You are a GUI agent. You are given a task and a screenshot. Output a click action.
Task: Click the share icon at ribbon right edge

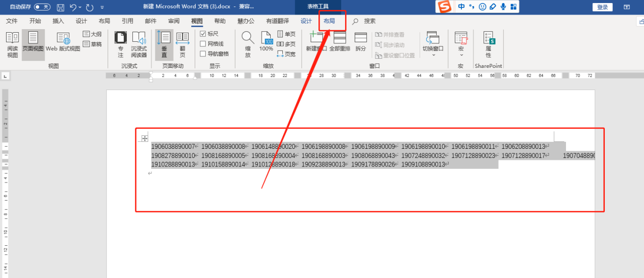[x=641, y=21]
